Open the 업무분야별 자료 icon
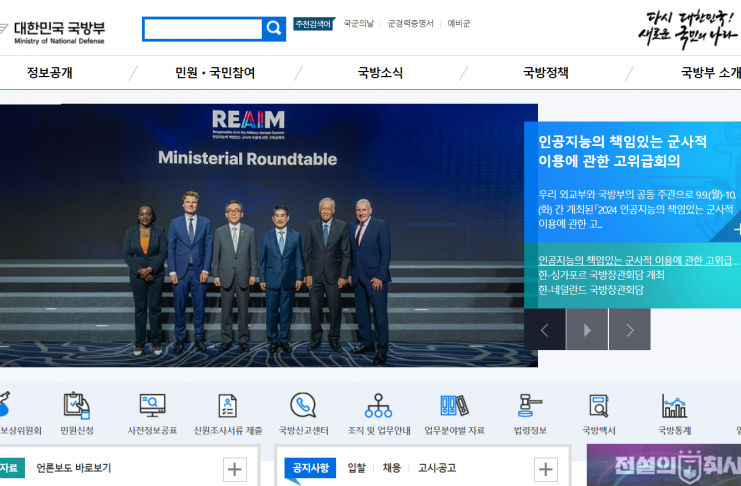Screen dimensions: 741x486 (x=454, y=406)
